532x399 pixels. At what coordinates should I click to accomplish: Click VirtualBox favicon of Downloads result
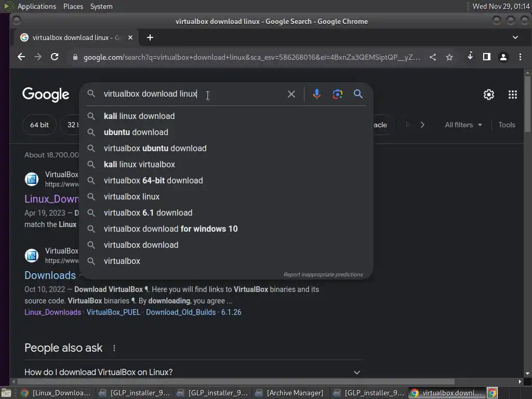click(x=32, y=256)
